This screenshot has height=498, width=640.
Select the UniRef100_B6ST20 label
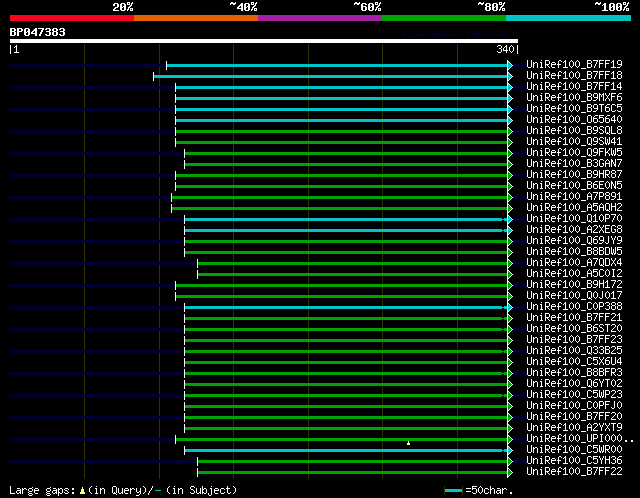pos(574,329)
